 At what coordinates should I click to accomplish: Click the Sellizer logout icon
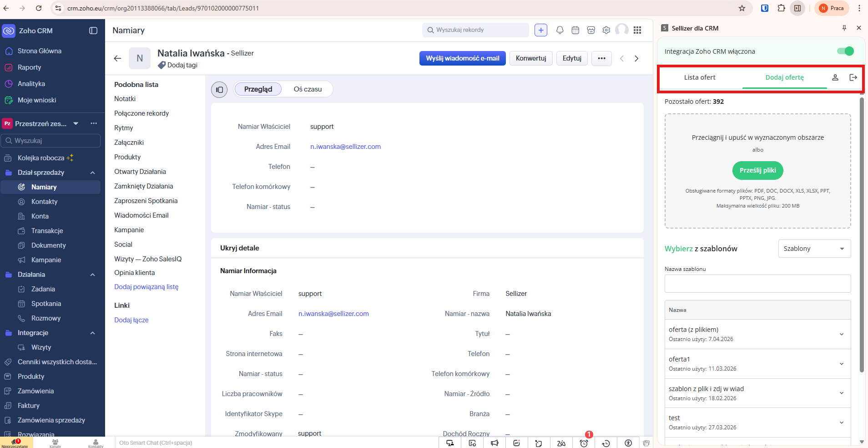click(853, 77)
